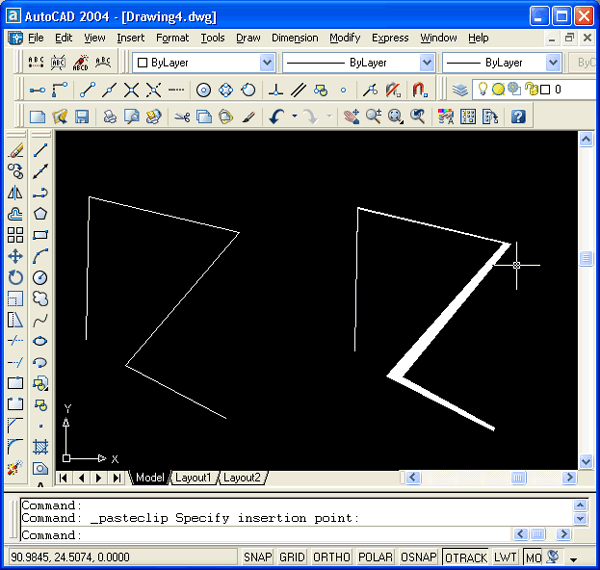Select the Polygon draw tool

41,214
